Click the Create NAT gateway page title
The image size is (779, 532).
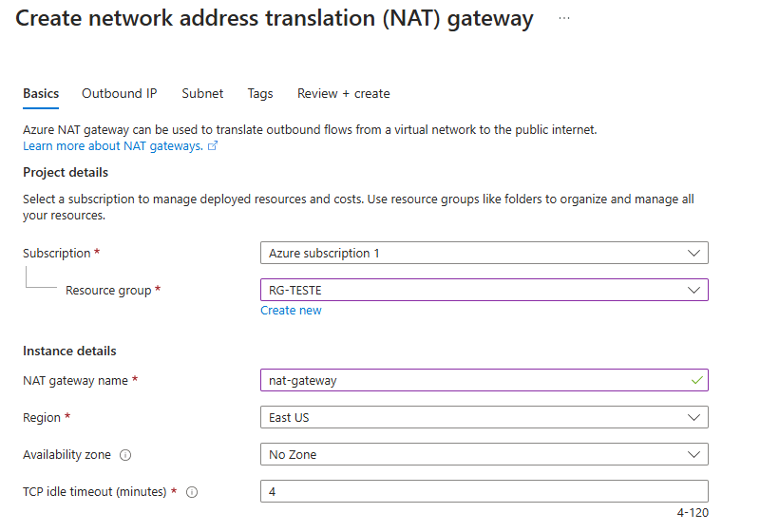275,18
